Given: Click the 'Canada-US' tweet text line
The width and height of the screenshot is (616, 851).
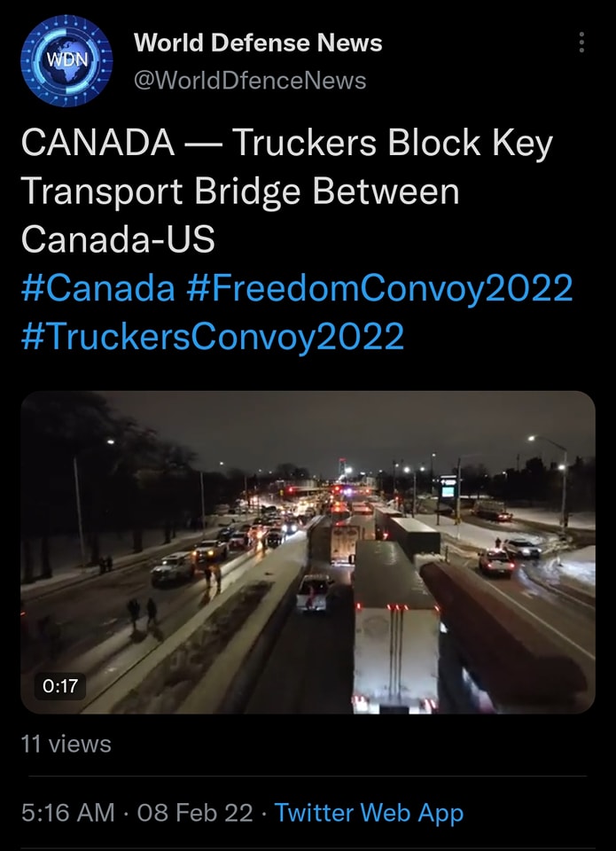Looking at the screenshot, I should point(118,239).
